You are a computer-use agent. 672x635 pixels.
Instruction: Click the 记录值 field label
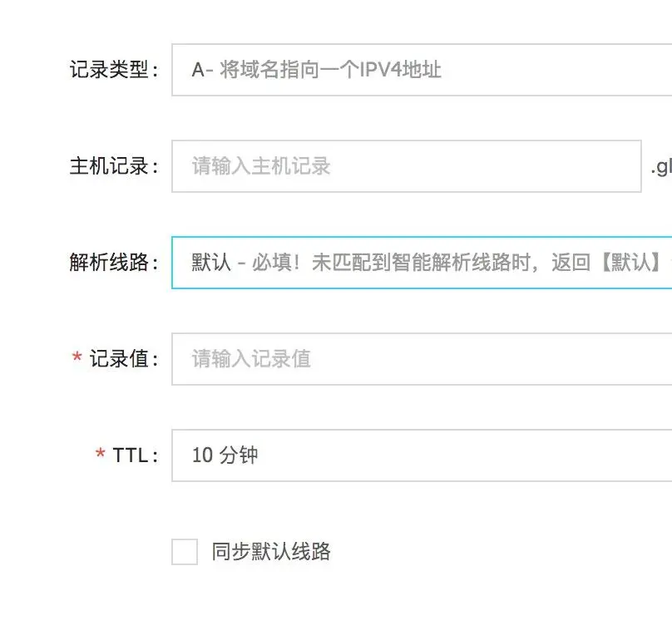tap(123, 359)
